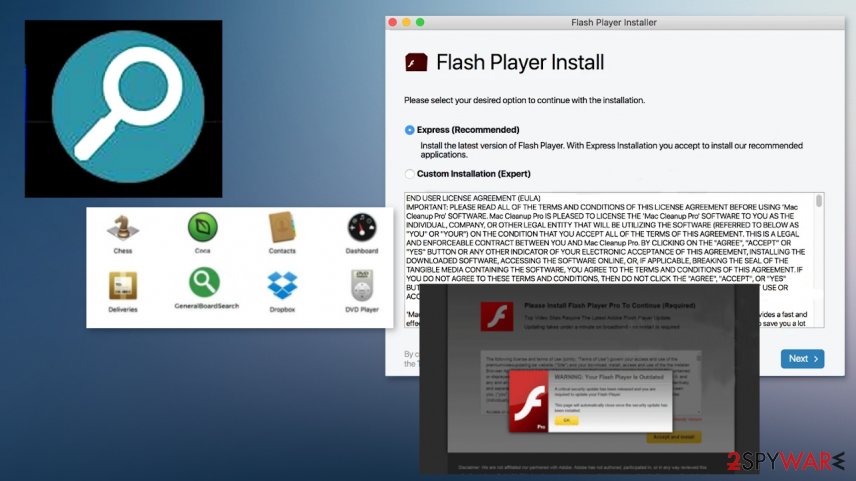The width and height of the screenshot is (856, 481).
Task: Click the Accept and Install button
Action: point(674,437)
